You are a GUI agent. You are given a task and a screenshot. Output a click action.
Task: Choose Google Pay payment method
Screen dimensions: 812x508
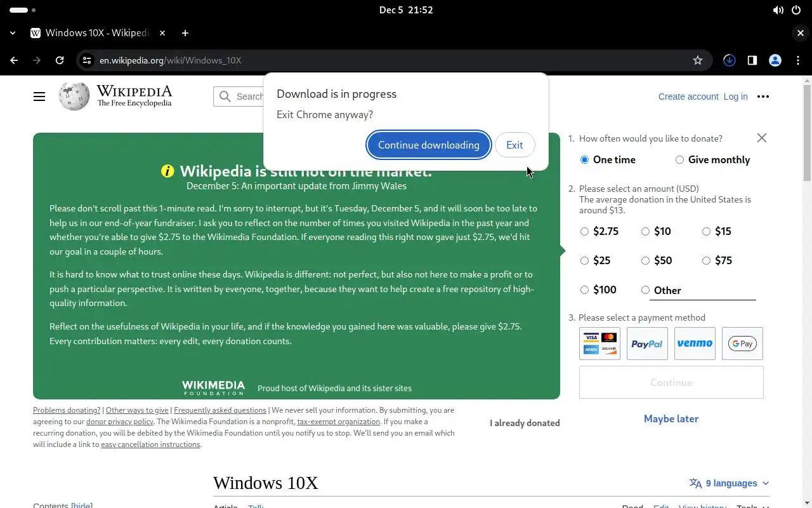(742, 344)
